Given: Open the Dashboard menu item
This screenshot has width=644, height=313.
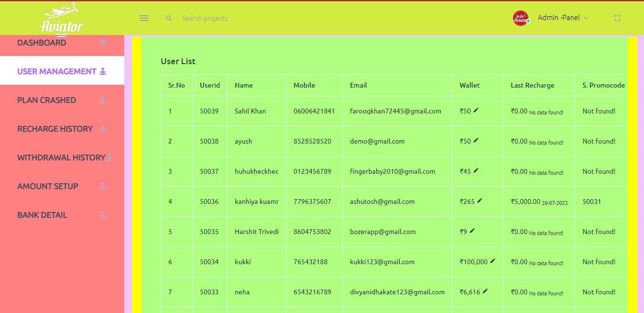Looking at the screenshot, I should 42,43.
